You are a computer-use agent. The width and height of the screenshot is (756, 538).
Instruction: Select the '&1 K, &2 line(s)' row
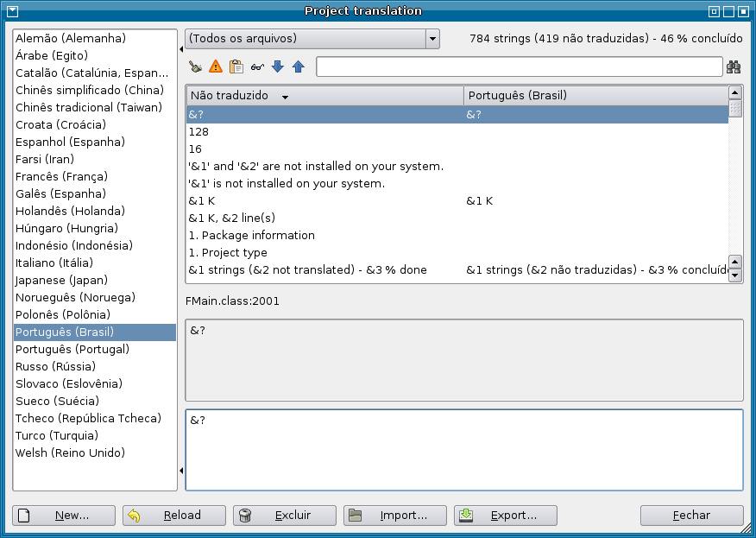(x=457, y=218)
